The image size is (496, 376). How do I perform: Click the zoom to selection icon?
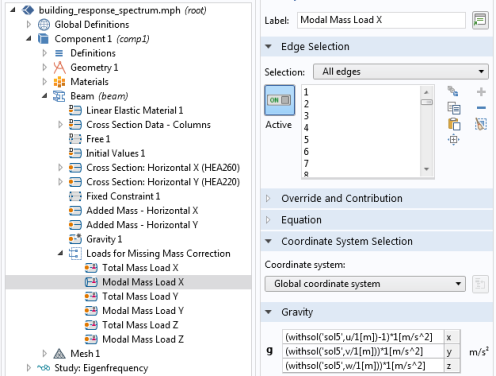tap(454, 140)
